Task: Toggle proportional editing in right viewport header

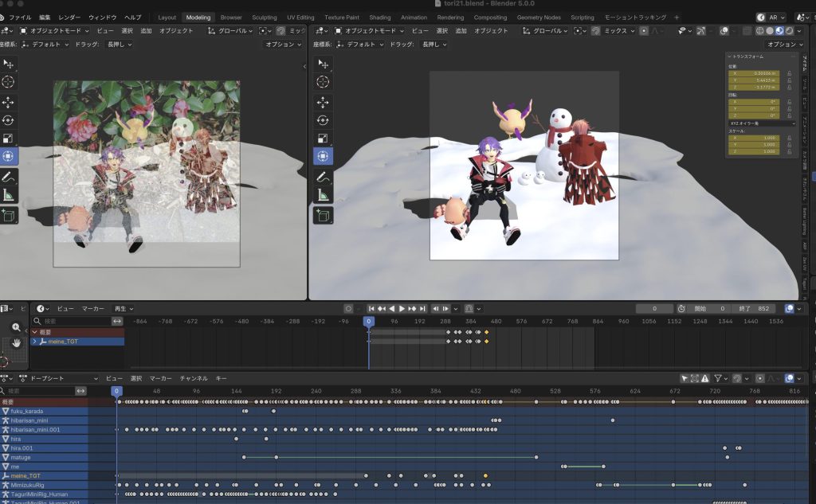Action: 644,30
